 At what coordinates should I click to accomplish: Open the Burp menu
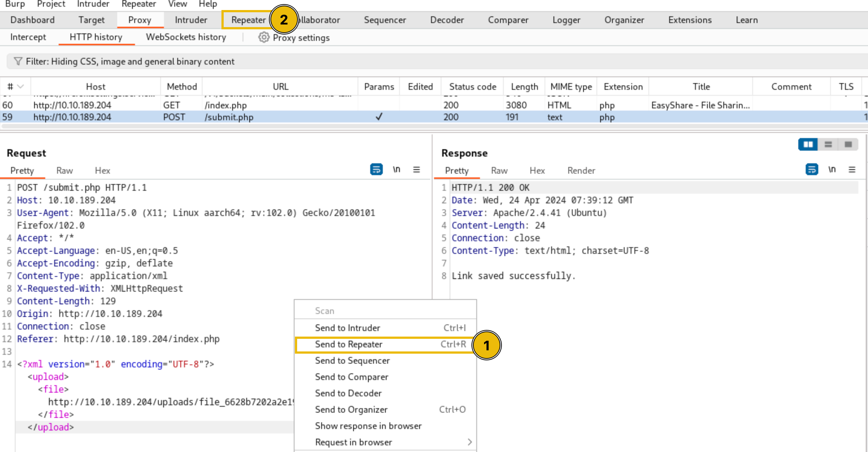[15, 4]
